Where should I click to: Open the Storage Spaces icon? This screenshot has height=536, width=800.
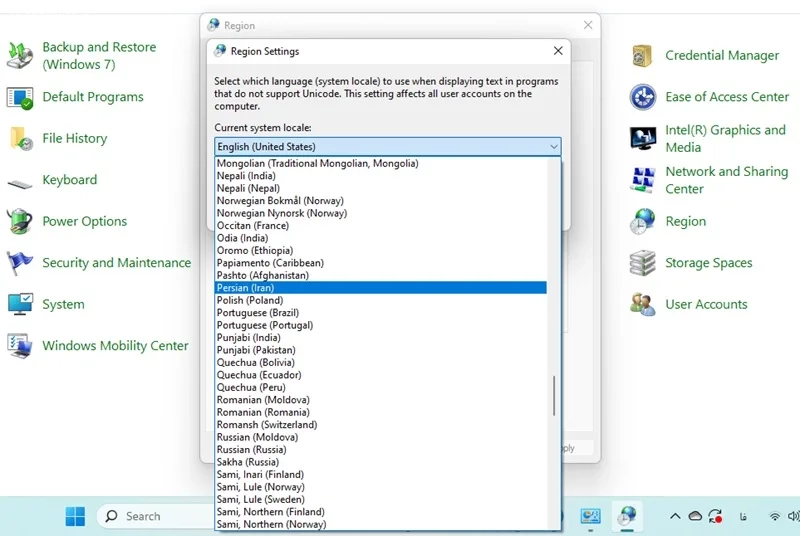pos(642,263)
